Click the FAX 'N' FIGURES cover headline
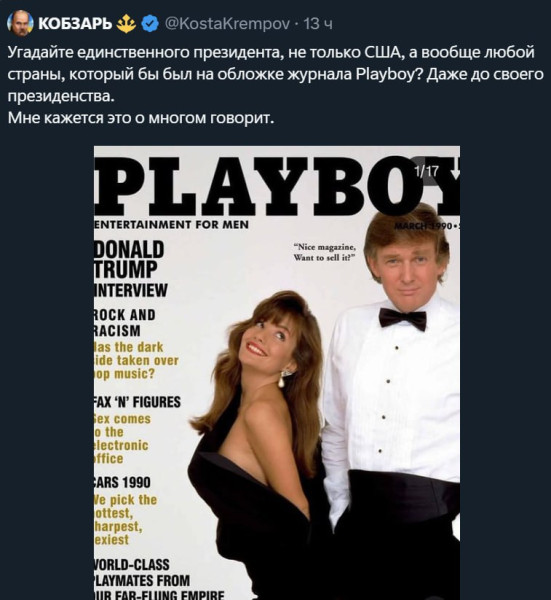Viewport: 551px width, 600px height. coord(137,402)
